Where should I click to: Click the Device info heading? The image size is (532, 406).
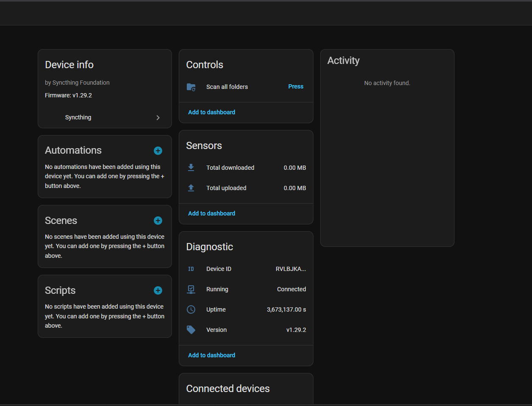click(x=69, y=65)
